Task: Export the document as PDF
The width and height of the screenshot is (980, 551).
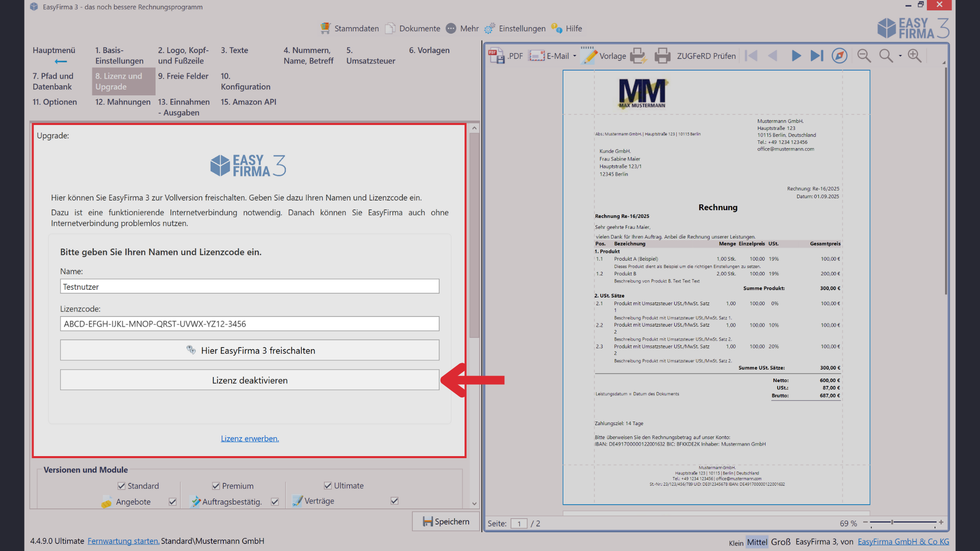Action: tap(505, 56)
